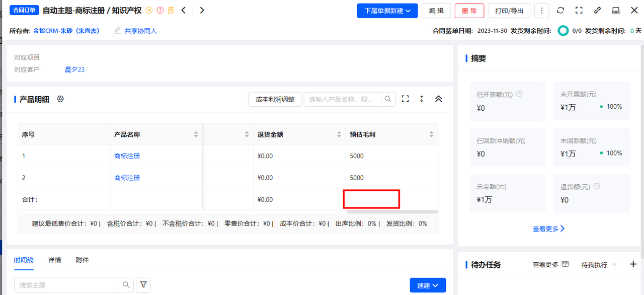644x295 pixels.
Task: Click the product table horizontal scrollbar
Action: [392, 212]
